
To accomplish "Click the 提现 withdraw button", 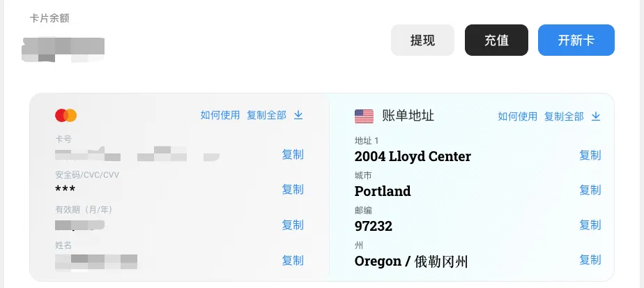I will click(x=422, y=40).
